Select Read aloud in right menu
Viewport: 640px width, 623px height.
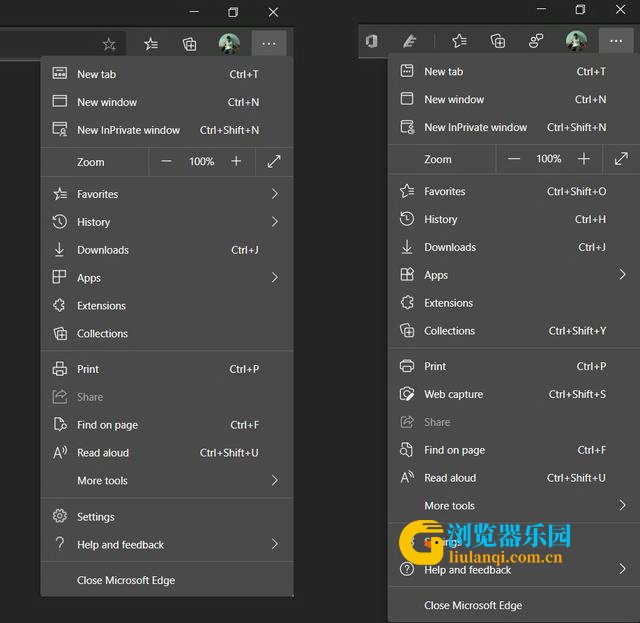click(x=514, y=478)
